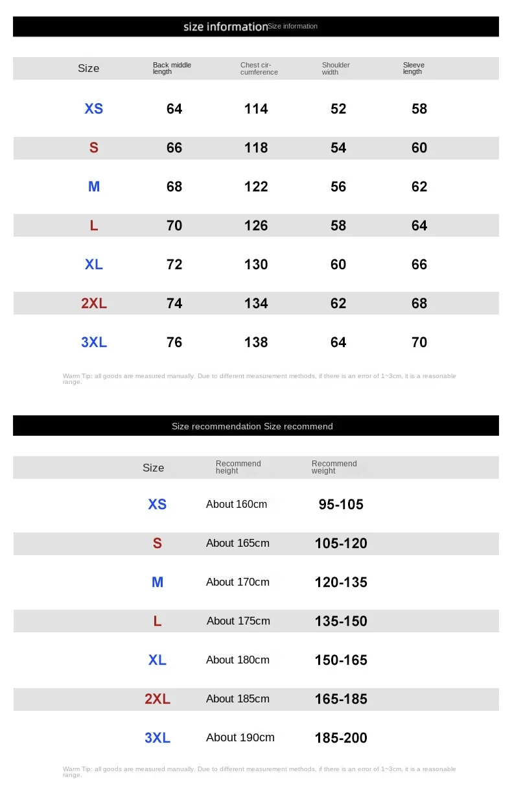Click the Sleeve length column header
Viewport: 512px width, 812px height.
pyautogui.click(x=413, y=68)
